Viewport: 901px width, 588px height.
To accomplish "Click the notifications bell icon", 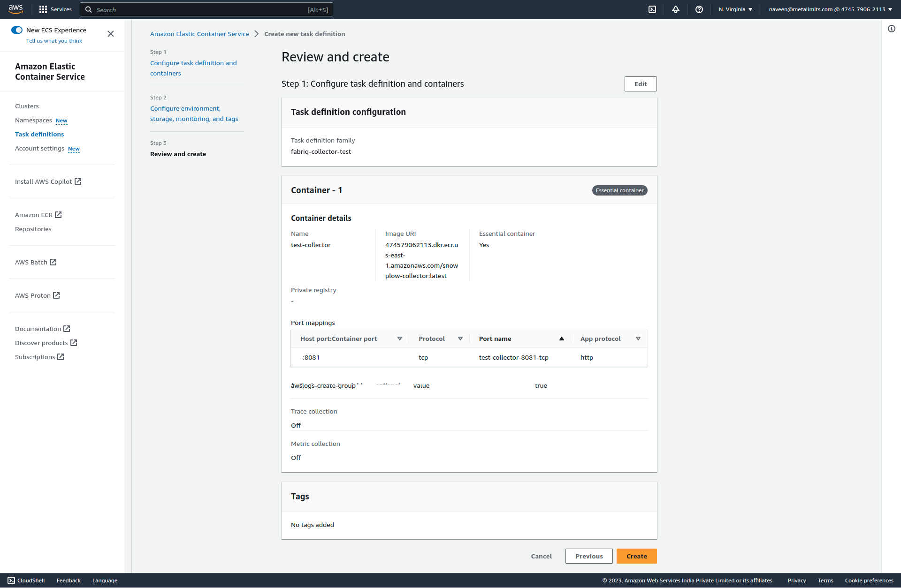I will 676,9.
